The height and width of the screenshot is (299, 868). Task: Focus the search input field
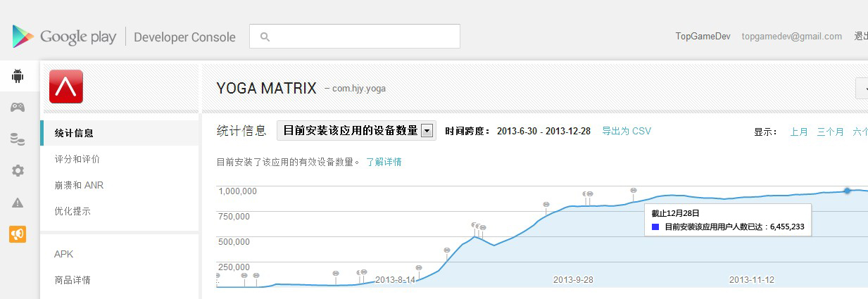click(x=355, y=37)
